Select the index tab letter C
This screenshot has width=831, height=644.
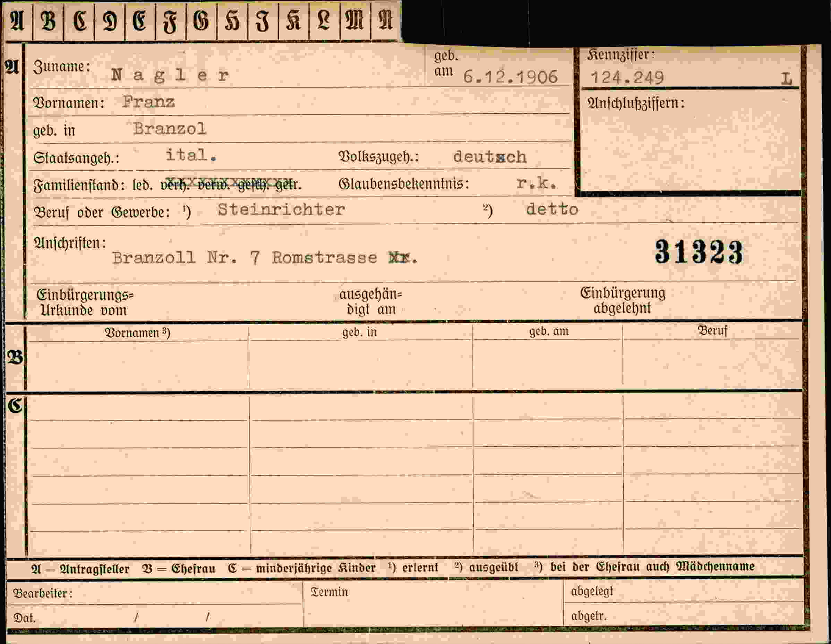point(79,20)
